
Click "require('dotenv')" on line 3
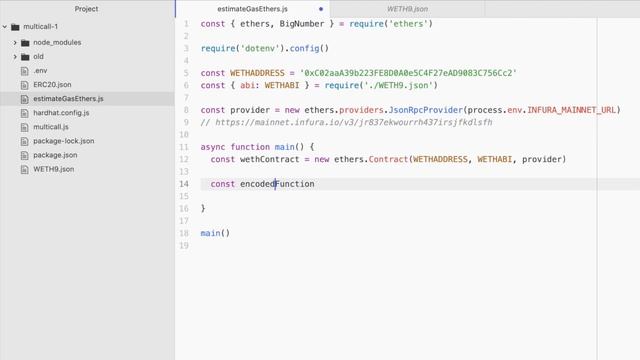coord(242,49)
